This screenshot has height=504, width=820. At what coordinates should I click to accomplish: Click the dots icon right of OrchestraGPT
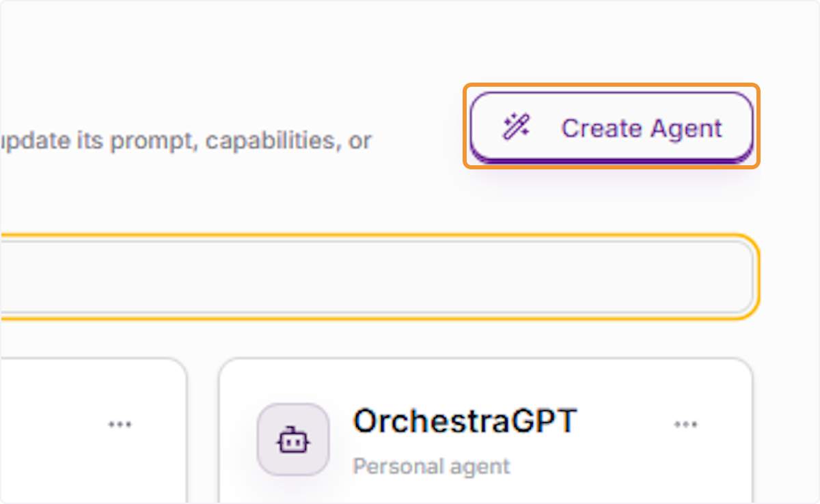point(685,425)
